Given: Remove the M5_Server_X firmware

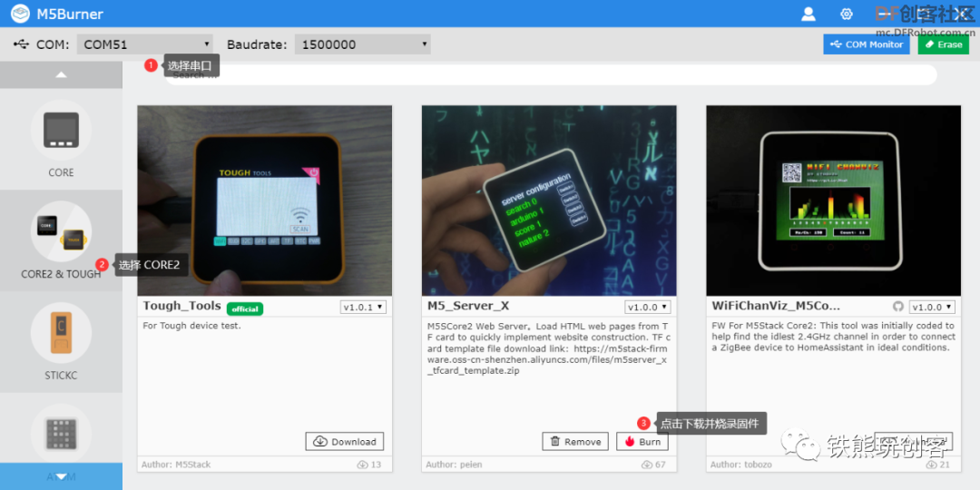Looking at the screenshot, I should tap(575, 441).
